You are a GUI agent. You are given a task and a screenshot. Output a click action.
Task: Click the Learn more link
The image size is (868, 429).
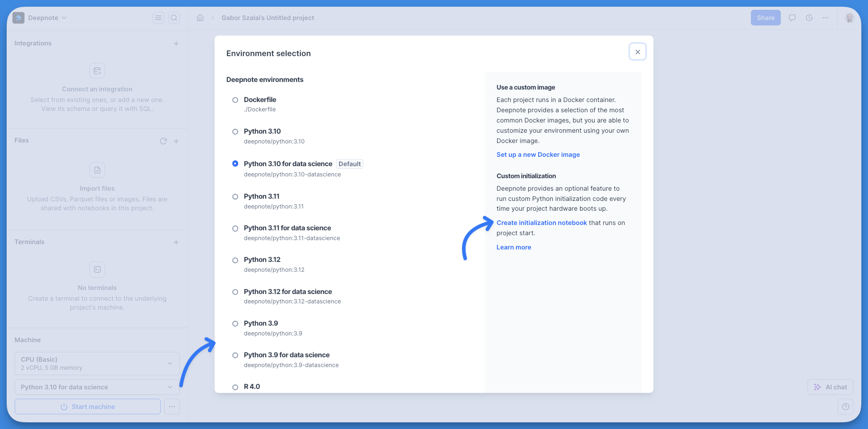(514, 247)
